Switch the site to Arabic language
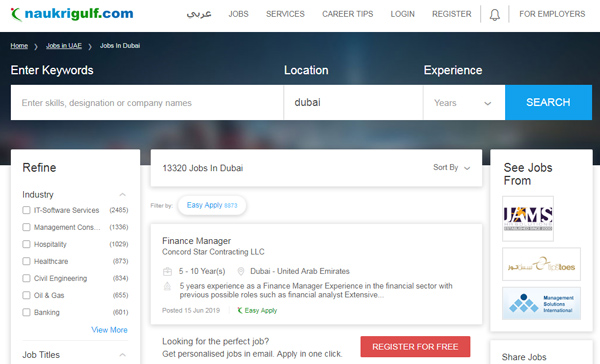 tap(199, 14)
